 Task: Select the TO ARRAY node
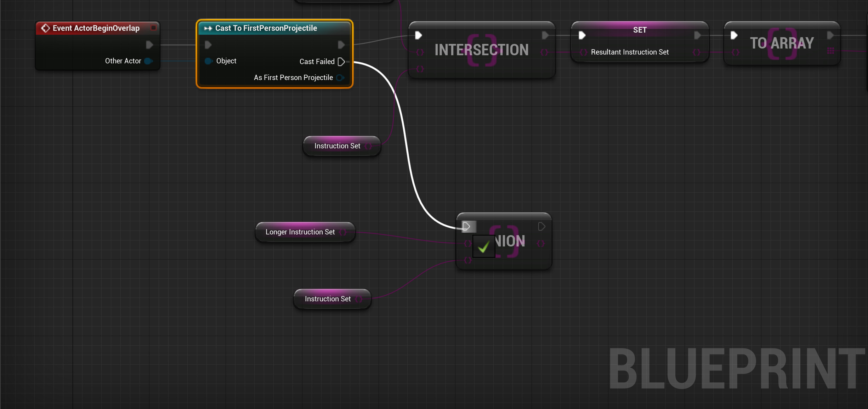pyautogui.click(x=782, y=43)
